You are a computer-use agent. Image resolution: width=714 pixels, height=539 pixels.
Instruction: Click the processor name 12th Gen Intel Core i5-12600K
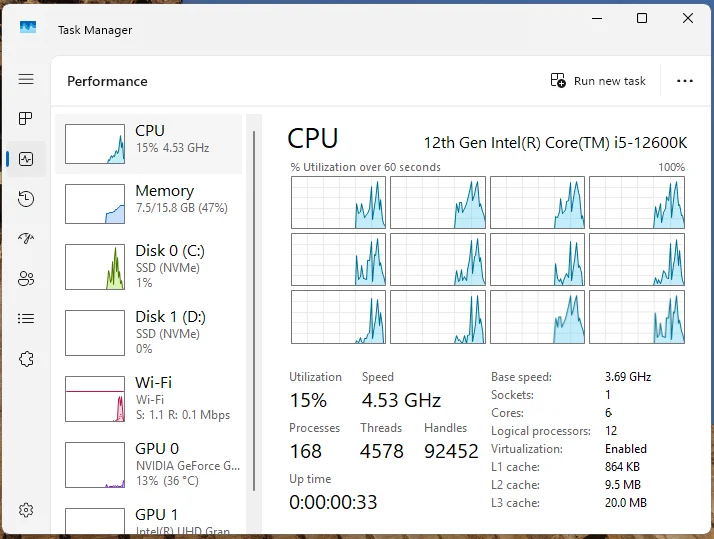point(555,143)
